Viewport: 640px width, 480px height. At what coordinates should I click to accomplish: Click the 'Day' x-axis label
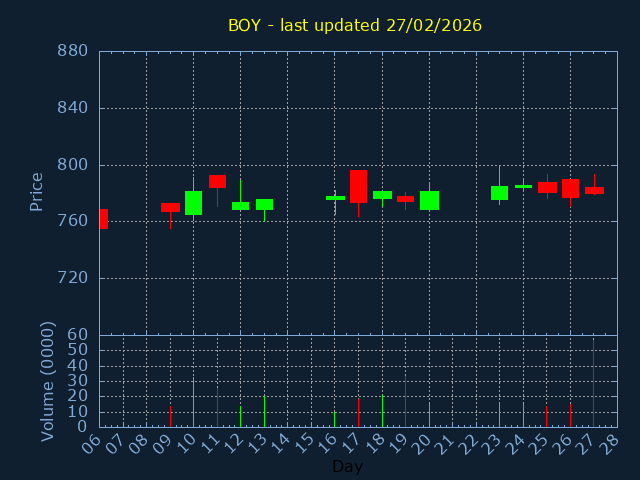tap(347, 466)
